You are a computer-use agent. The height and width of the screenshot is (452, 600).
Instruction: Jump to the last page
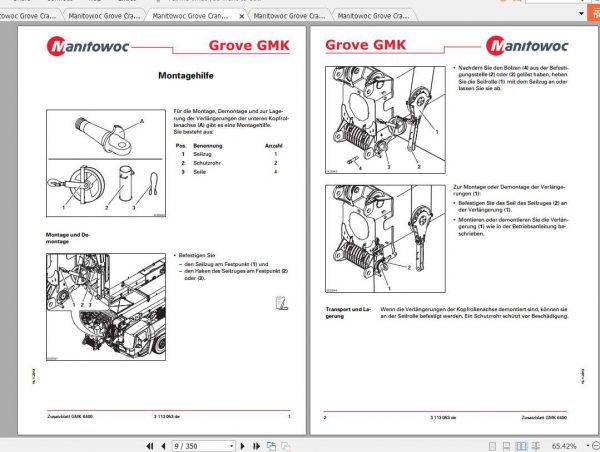point(256,446)
